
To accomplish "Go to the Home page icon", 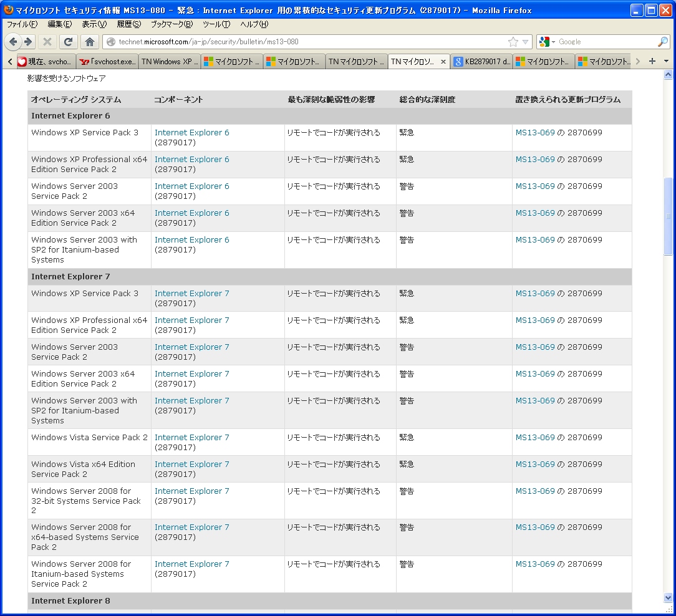I will (x=90, y=42).
